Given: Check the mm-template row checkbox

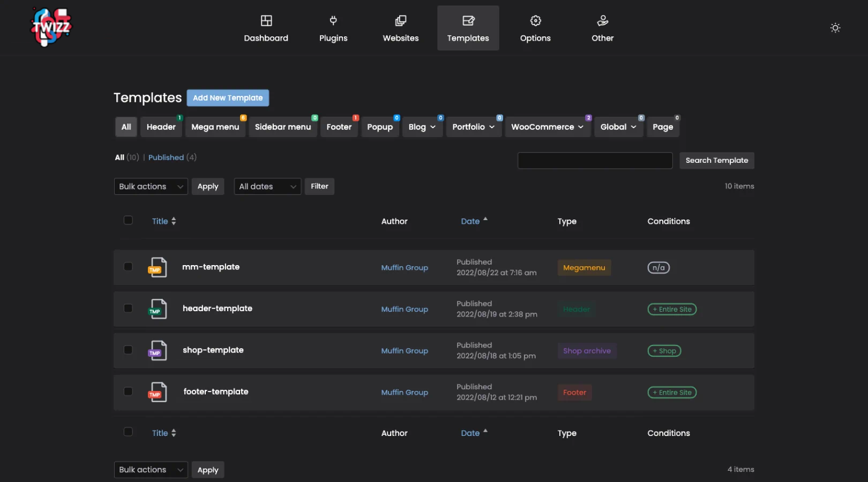Looking at the screenshot, I should click(x=128, y=267).
